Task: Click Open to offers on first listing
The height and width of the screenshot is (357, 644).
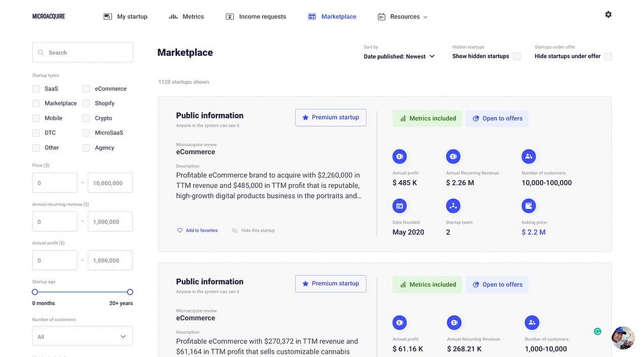Action: click(497, 118)
